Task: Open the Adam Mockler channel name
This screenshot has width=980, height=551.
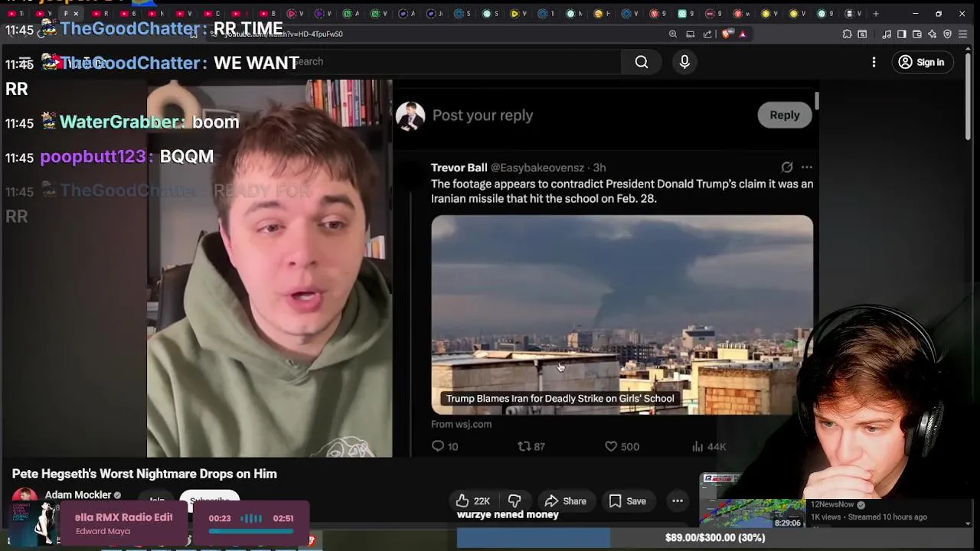Action: (78, 495)
